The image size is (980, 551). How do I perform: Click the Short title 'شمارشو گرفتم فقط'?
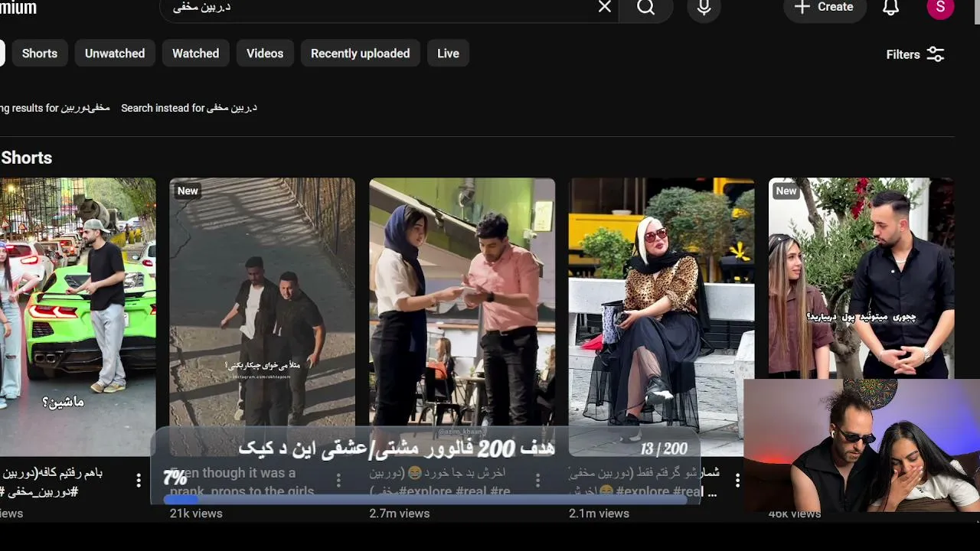[645, 482]
